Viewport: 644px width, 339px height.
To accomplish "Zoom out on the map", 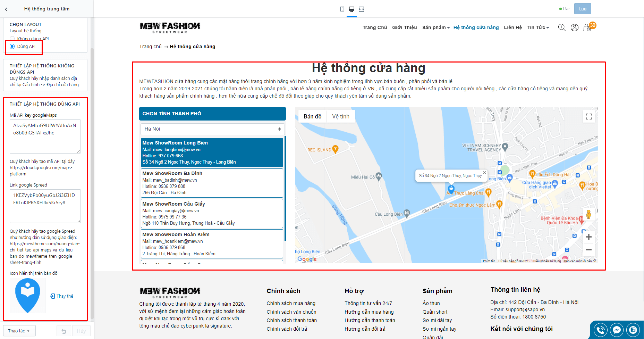I will tap(589, 250).
